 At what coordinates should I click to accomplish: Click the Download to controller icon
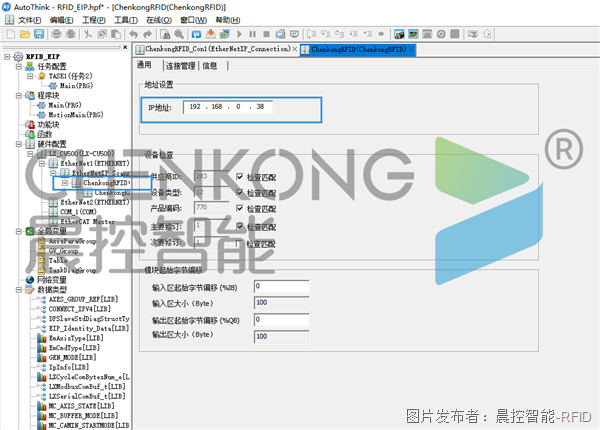tap(210, 34)
